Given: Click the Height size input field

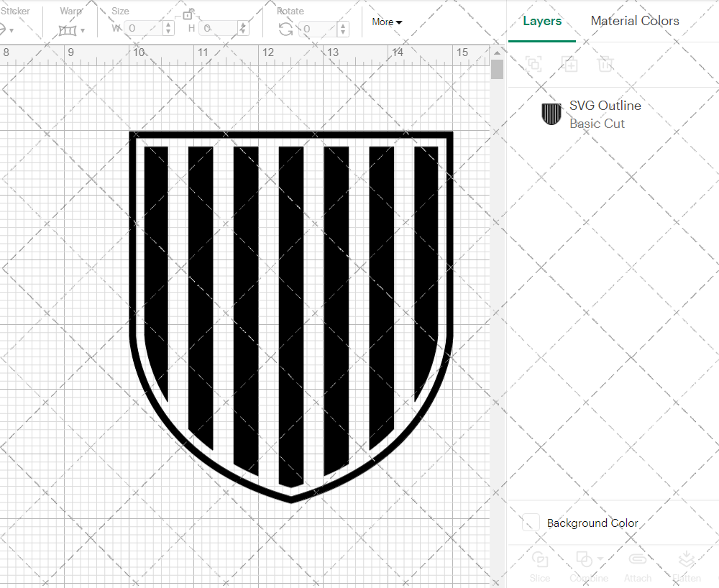Looking at the screenshot, I should [219, 29].
